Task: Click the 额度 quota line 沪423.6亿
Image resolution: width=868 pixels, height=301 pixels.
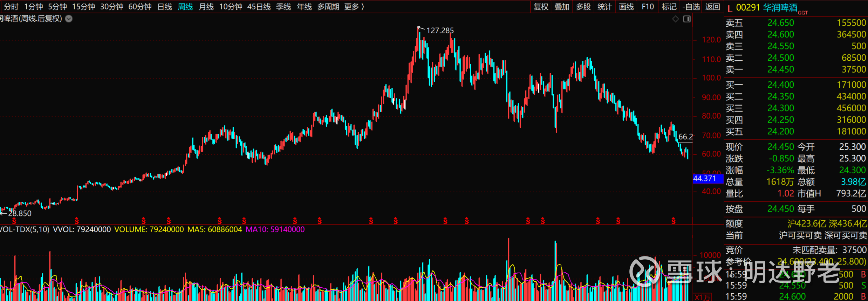Action: click(807, 223)
